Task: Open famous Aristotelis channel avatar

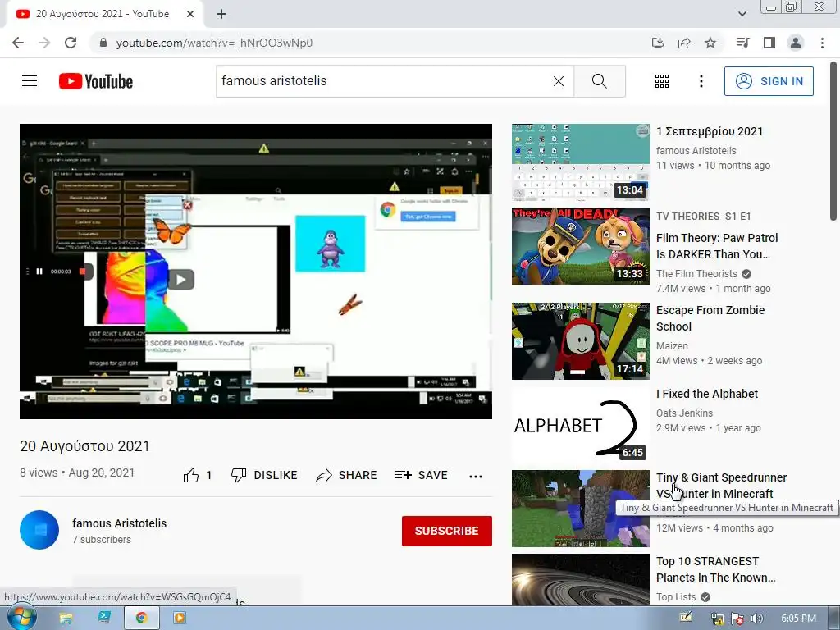Action: (x=39, y=530)
